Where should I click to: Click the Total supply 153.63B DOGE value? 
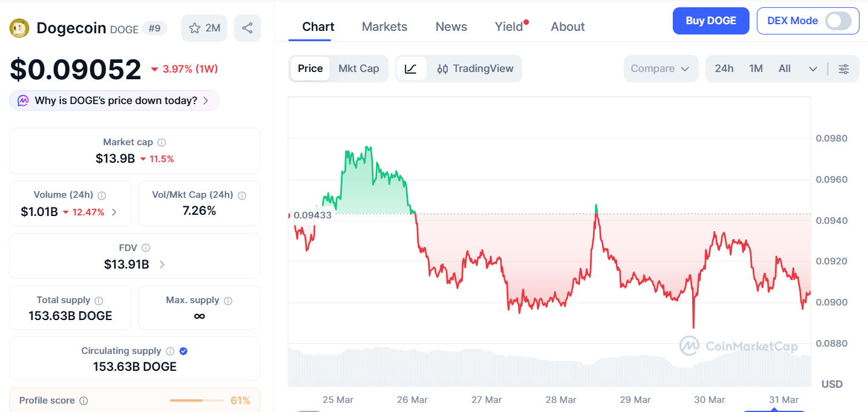pos(70,316)
